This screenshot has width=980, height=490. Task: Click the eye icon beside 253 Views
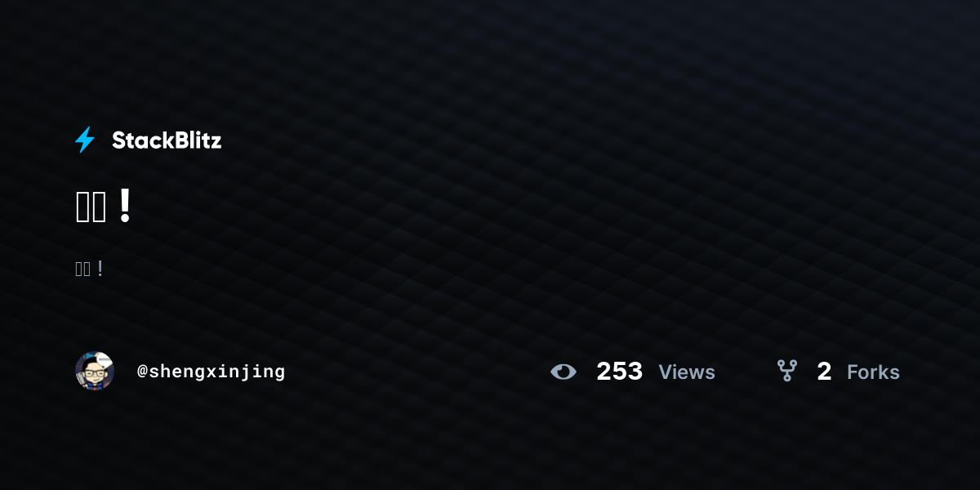563,372
